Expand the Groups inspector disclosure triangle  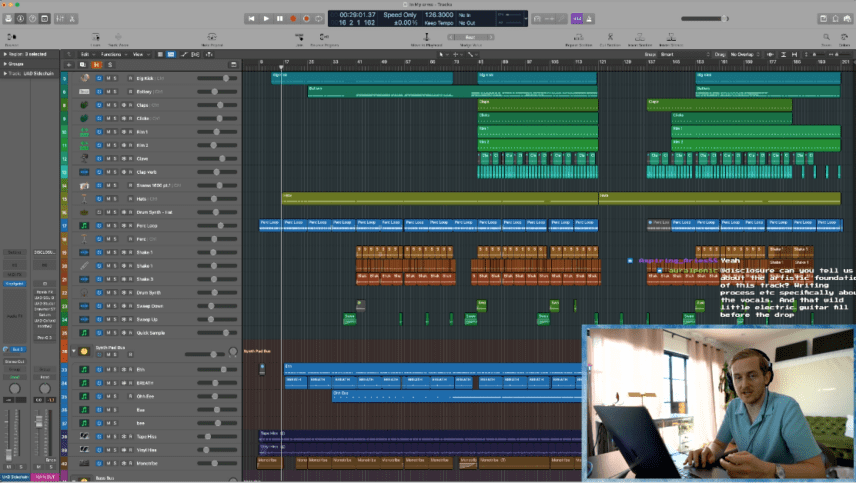click(x=5, y=64)
